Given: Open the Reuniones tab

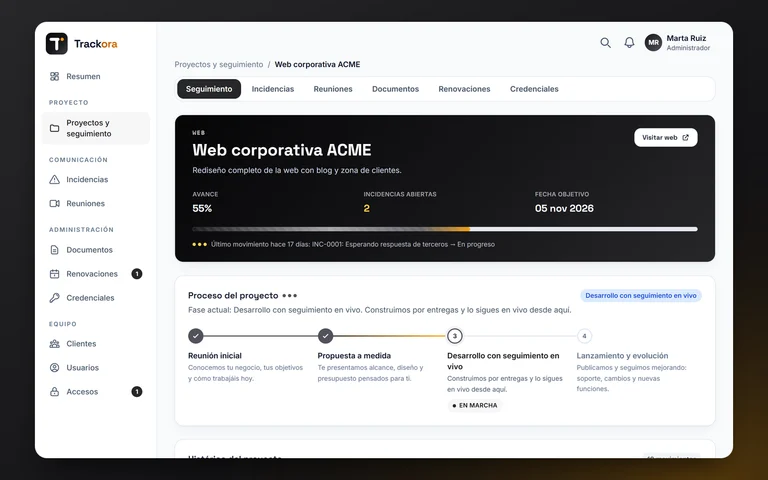Looking at the screenshot, I should pos(333,89).
